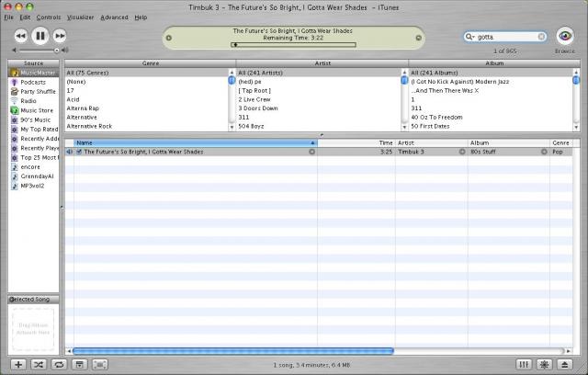
Task: Click the arrow icon next to Timbuk 3
Action: point(462,152)
